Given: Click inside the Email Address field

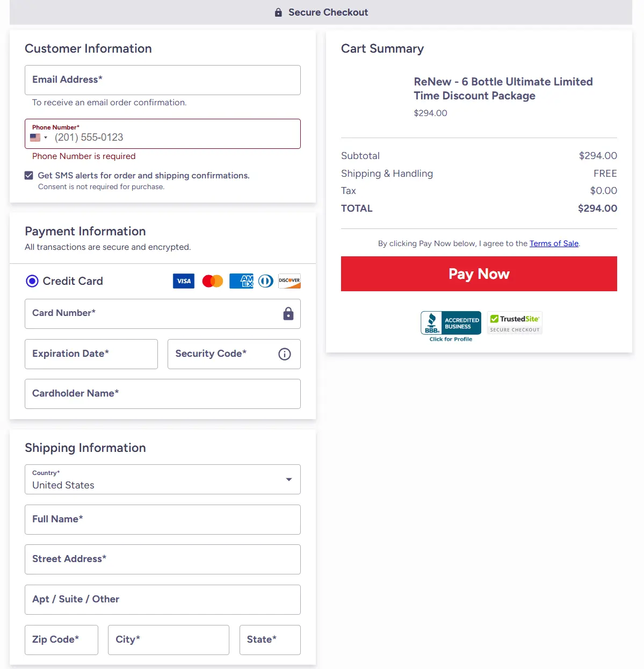Looking at the screenshot, I should point(163,80).
